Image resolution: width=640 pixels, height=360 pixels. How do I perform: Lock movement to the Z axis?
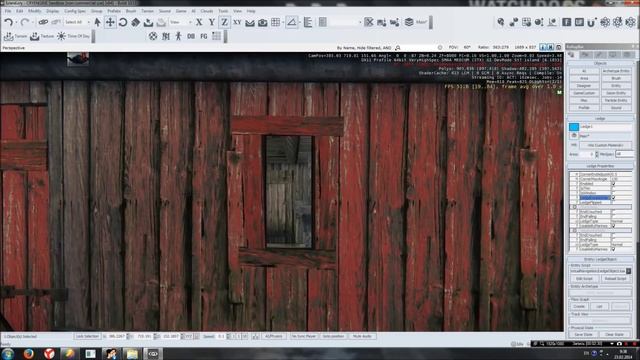pos(224,22)
